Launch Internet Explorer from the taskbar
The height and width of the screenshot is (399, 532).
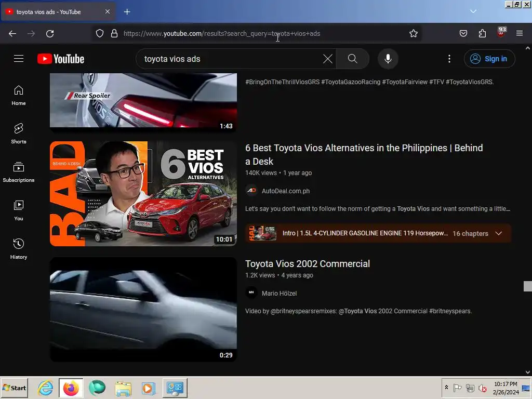(46, 388)
